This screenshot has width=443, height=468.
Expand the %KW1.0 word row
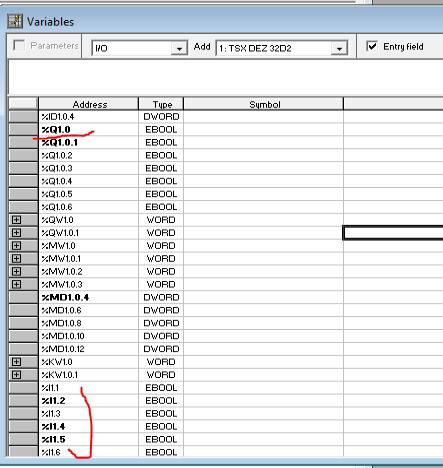point(16,362)
